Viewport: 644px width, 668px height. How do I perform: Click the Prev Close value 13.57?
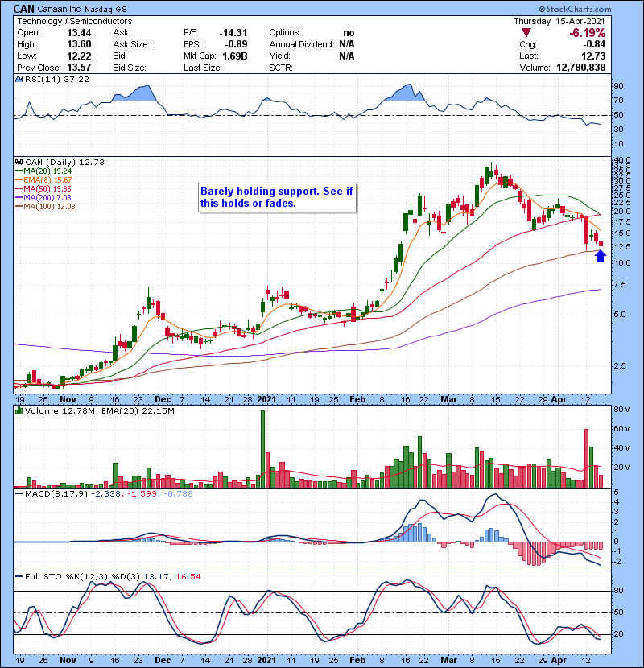[x=79, y=68]
